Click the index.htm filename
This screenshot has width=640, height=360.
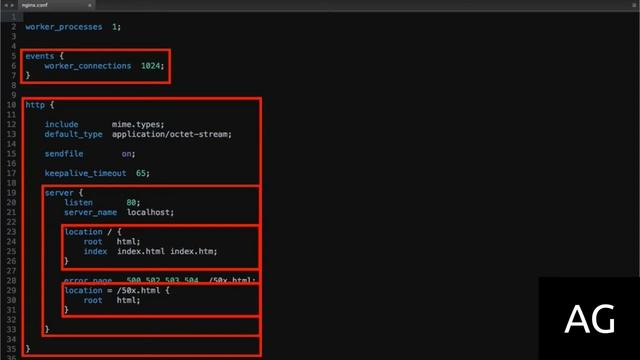tap(191, 251)
